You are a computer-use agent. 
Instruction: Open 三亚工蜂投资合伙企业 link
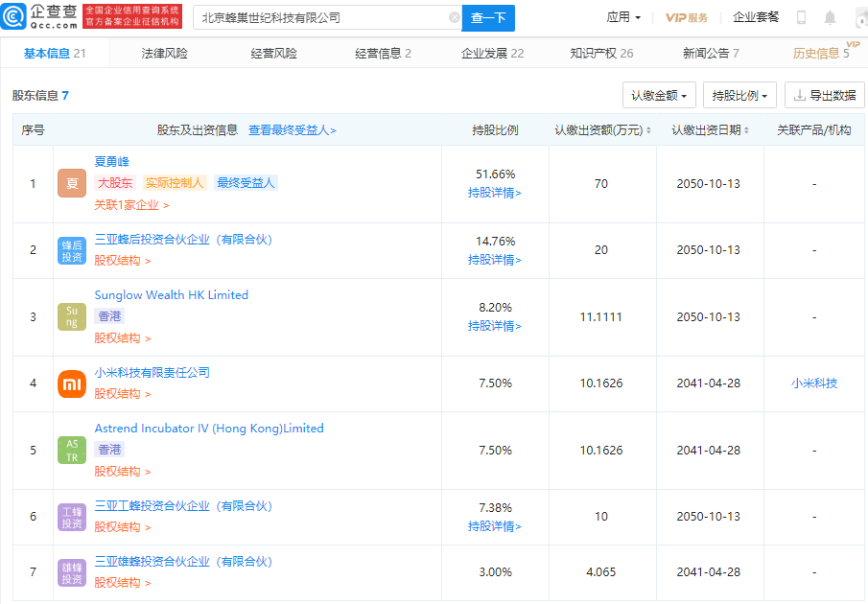(183, 506)
